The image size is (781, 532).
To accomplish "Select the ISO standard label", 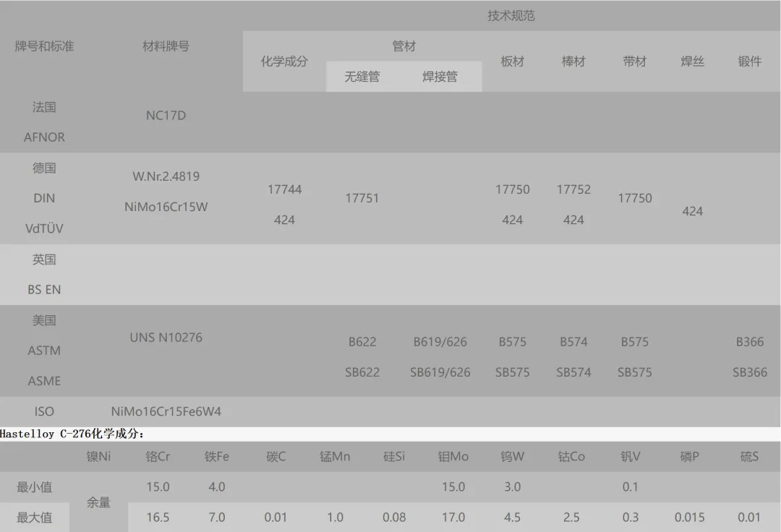I will (x=44, y=411).
